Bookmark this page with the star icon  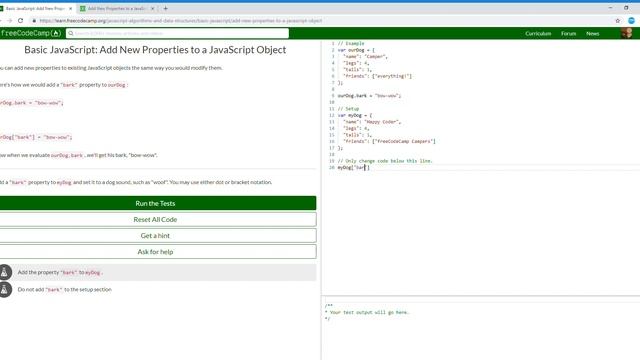pos(618,20)
